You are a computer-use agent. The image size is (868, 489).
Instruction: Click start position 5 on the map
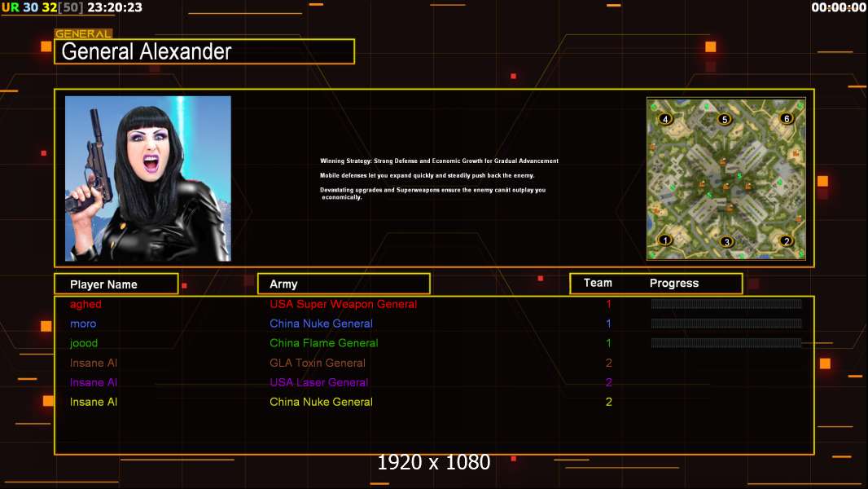click(x=724, y=119)
